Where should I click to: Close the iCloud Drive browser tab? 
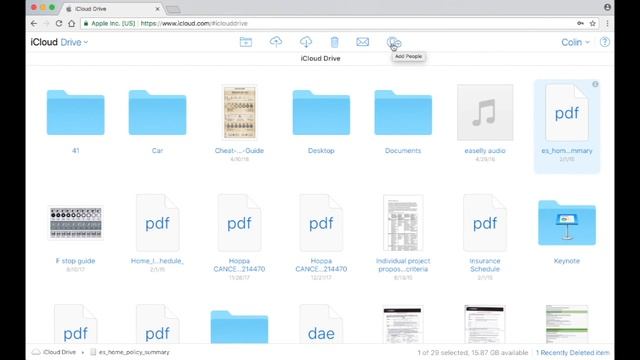[x=158, y=9]
